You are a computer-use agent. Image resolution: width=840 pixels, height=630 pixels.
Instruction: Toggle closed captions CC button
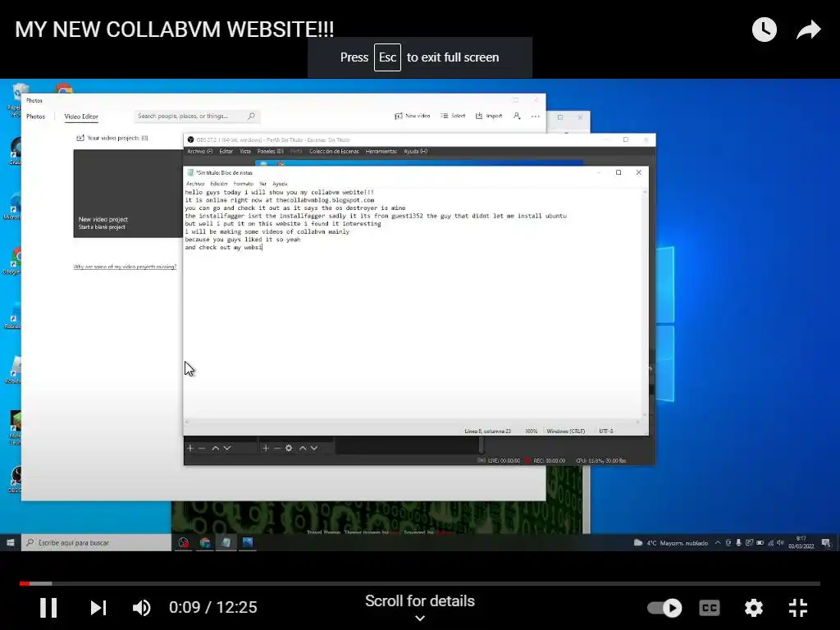point(710,608)
